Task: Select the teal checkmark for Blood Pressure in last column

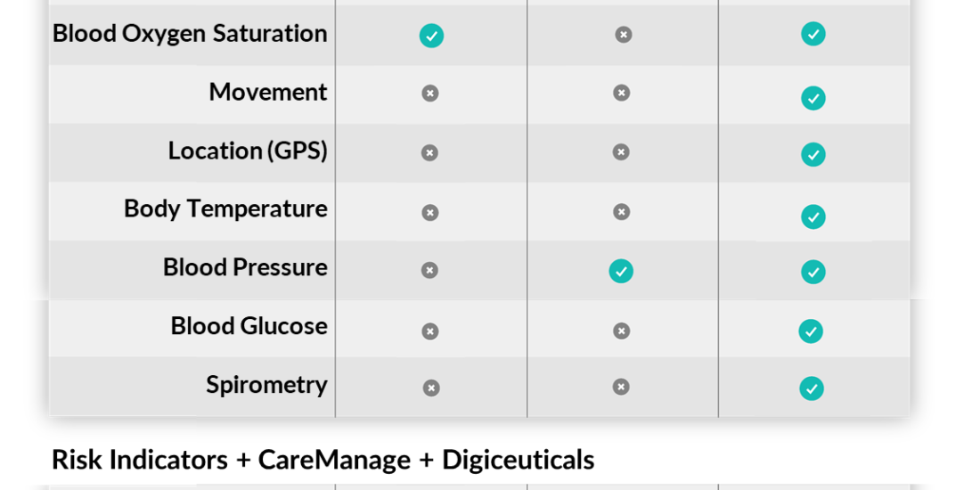Action: [x=813, y=272]
